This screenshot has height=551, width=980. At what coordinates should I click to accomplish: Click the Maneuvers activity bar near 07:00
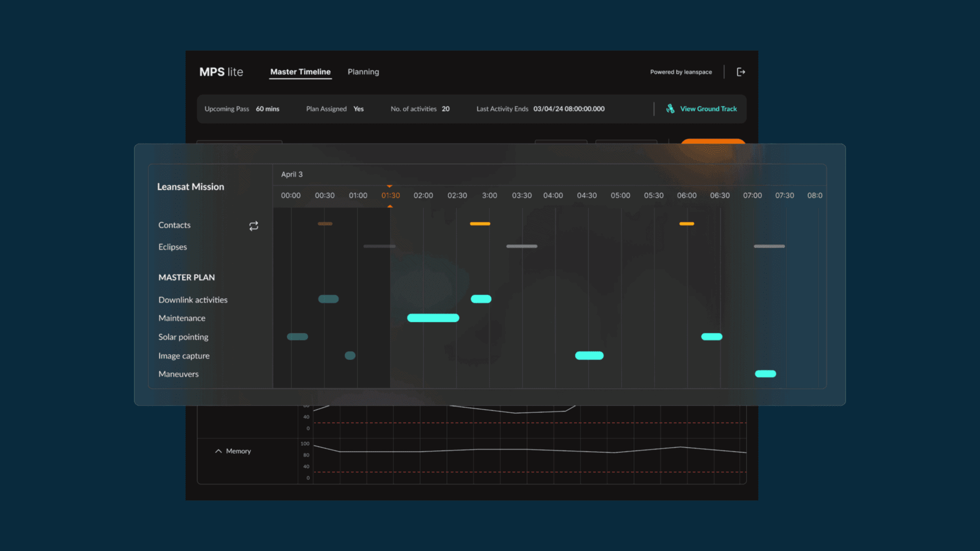coord(766,374)
